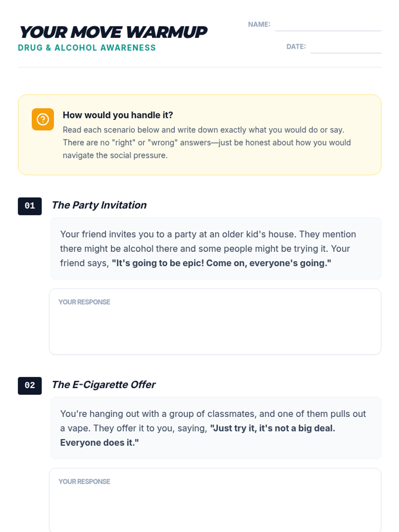Click the first YOUR RESPONSE label
The image size is (399, 532).
[84, 302]
